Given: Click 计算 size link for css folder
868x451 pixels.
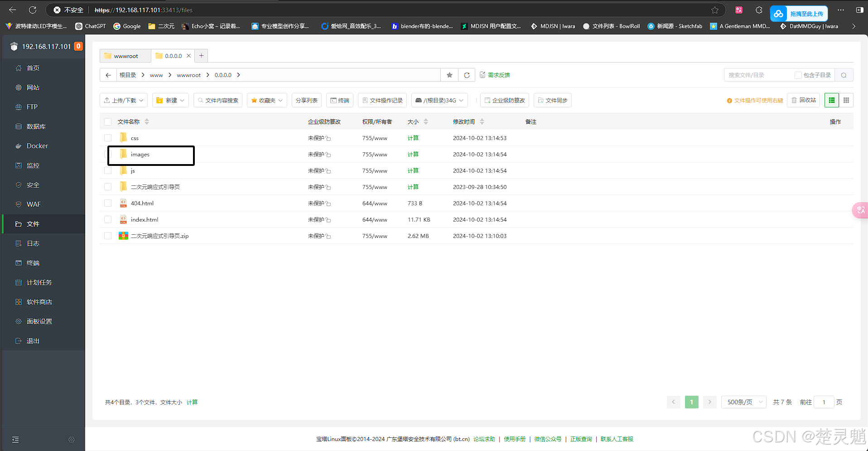Looking at the screenshot, I should click(x=413, y=138).
